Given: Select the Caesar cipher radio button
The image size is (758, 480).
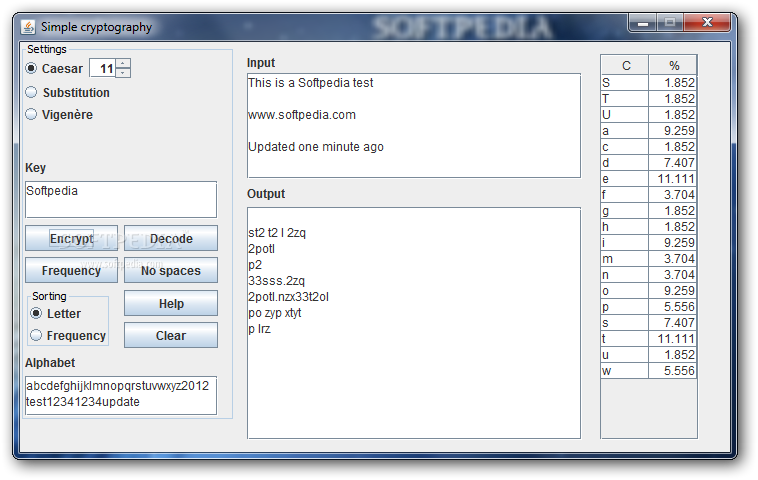Looking at the screenshot, I should coord(31,68).
